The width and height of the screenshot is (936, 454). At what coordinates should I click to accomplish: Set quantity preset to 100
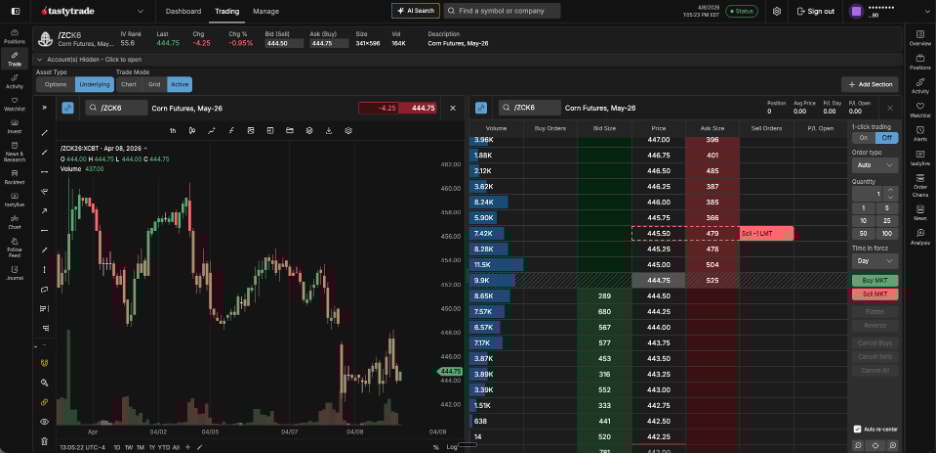pyautogui.click(x=887, y=233)
